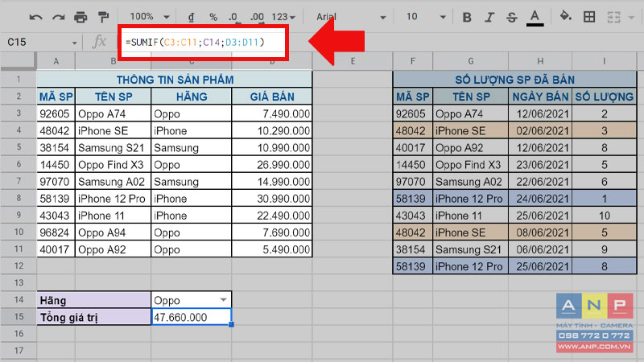The height and width of the screenshot is (362, 644).
Task: Open the Arial font dropdown
Action: pos(351,17)
